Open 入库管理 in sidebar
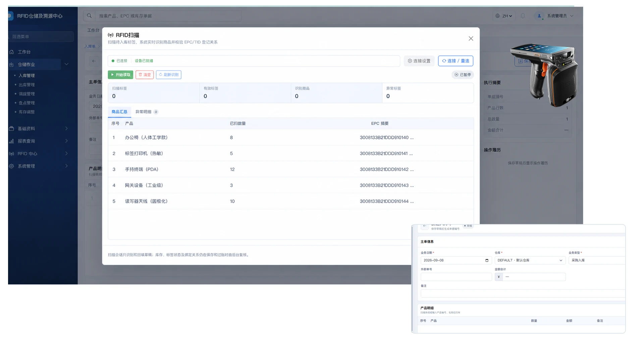 tap(26, 76)
